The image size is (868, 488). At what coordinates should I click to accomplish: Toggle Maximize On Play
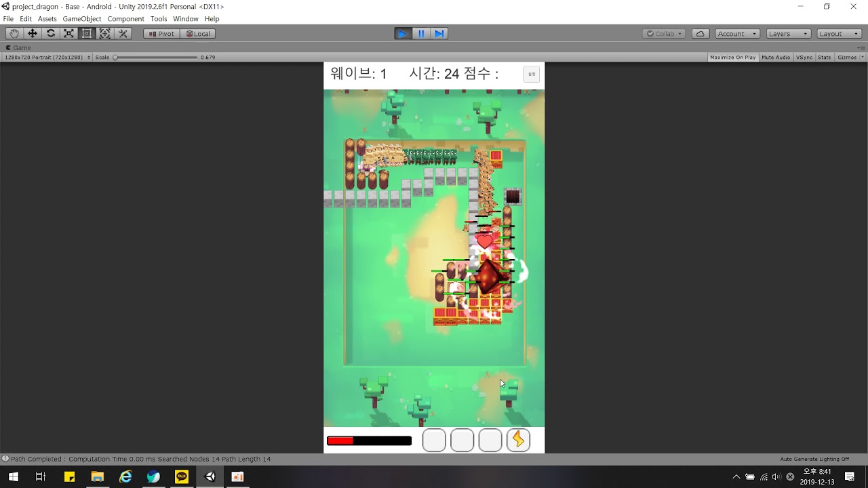click(x=732, y=58)
